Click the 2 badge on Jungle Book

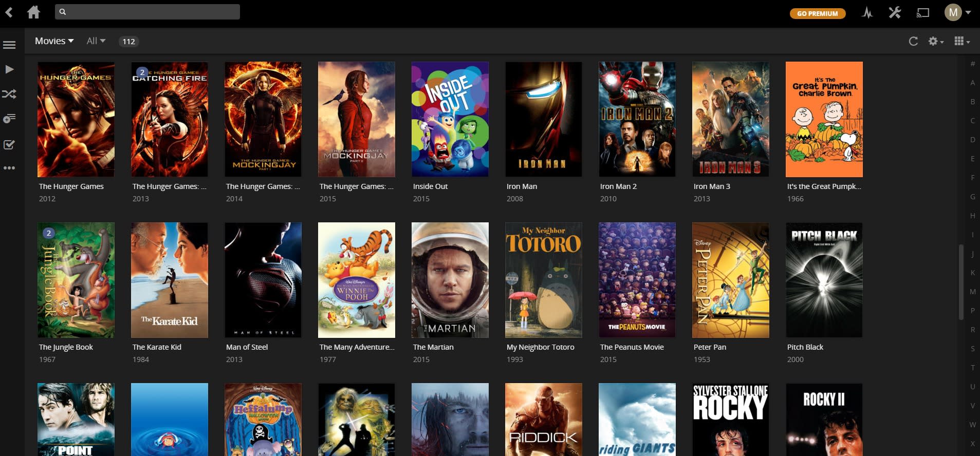(49, 233)
